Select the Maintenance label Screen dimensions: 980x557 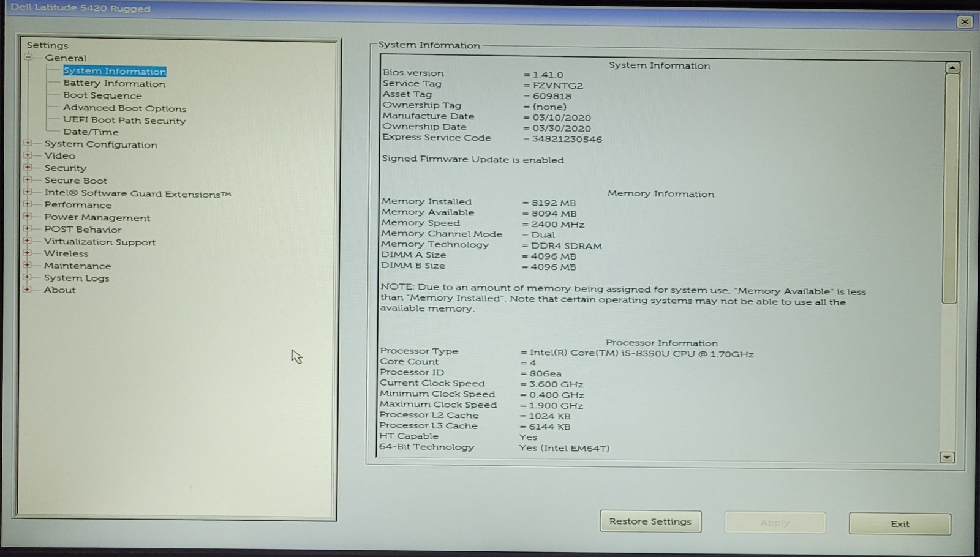click(77, 266)
